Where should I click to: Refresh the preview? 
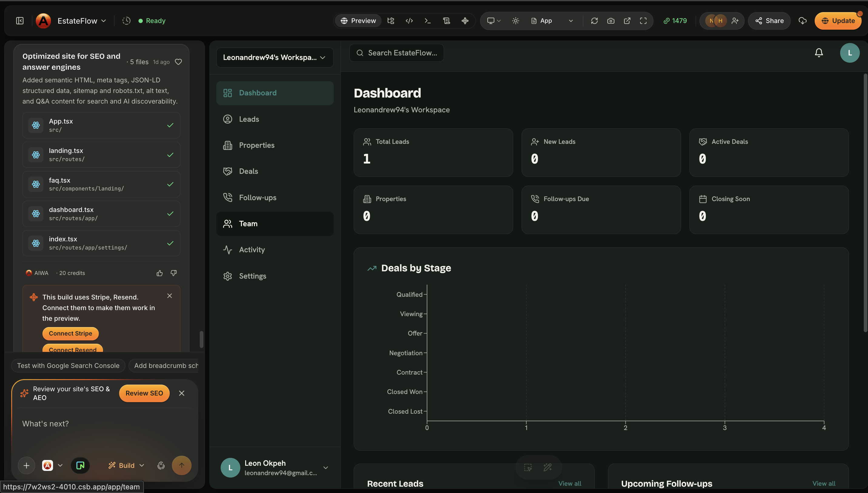tap(594, 21)
